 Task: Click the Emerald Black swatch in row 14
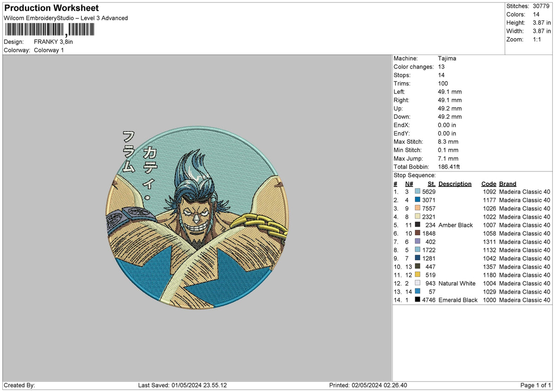click(x=418, y=300)
